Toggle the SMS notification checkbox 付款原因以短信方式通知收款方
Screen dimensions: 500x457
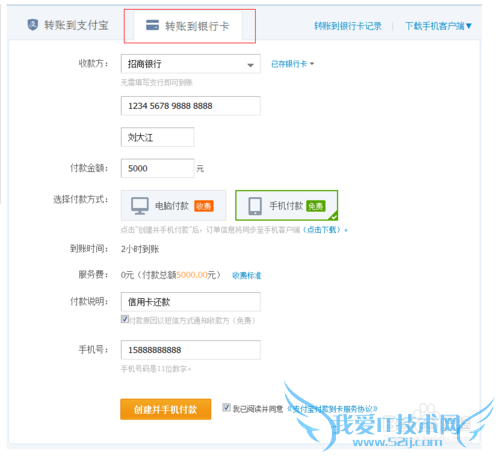click(125, 319)
